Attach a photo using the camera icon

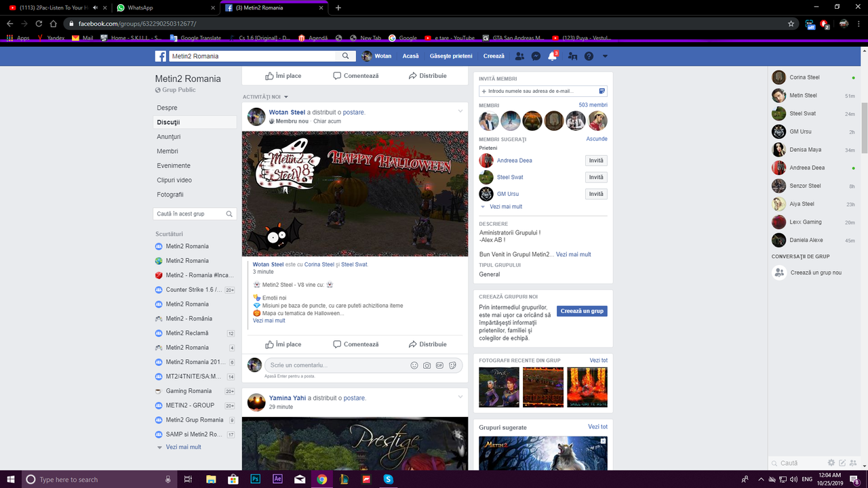coord(427,365)
